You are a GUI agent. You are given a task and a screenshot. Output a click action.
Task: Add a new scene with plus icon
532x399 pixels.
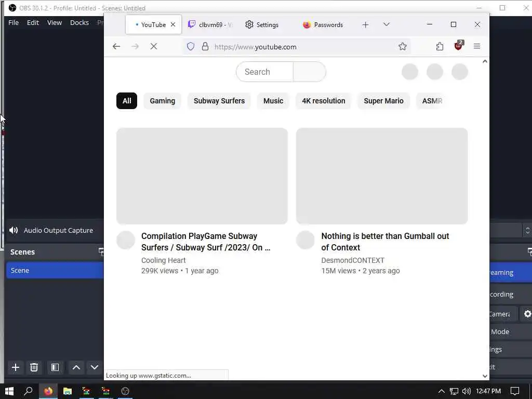(15, 367)
